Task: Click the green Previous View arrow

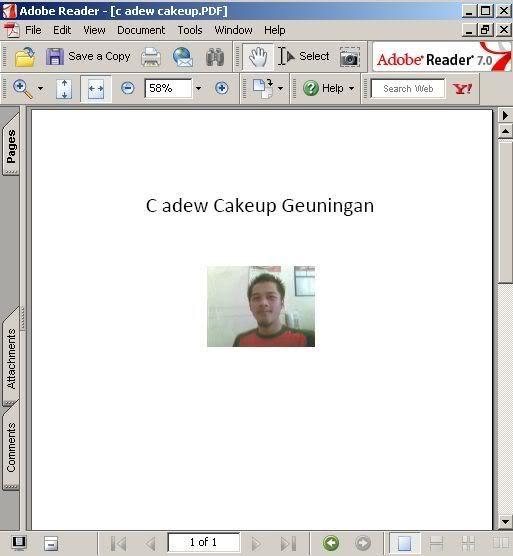Action: (331, 543)
